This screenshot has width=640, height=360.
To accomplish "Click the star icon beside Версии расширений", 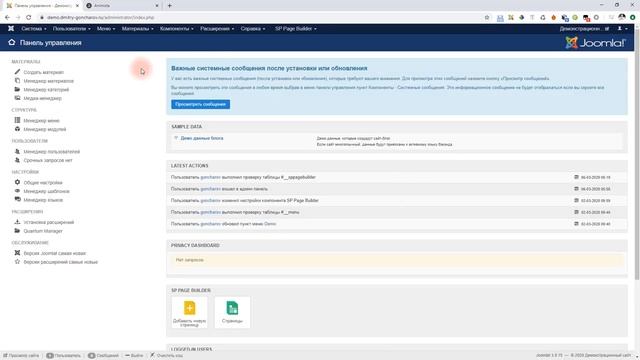I will (17, 262).
